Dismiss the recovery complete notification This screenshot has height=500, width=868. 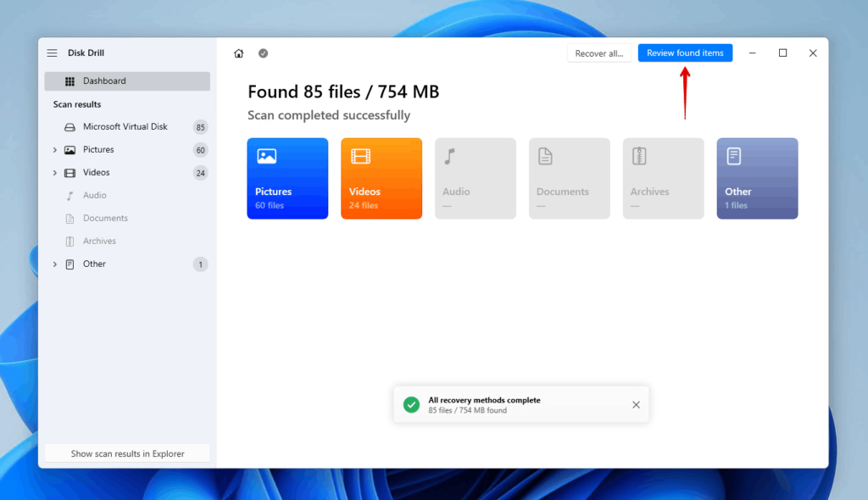[636, 405]
